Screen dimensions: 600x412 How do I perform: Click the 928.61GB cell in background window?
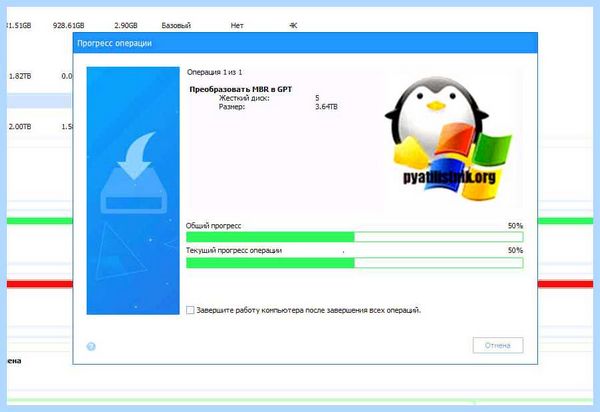tap(68, 26)
